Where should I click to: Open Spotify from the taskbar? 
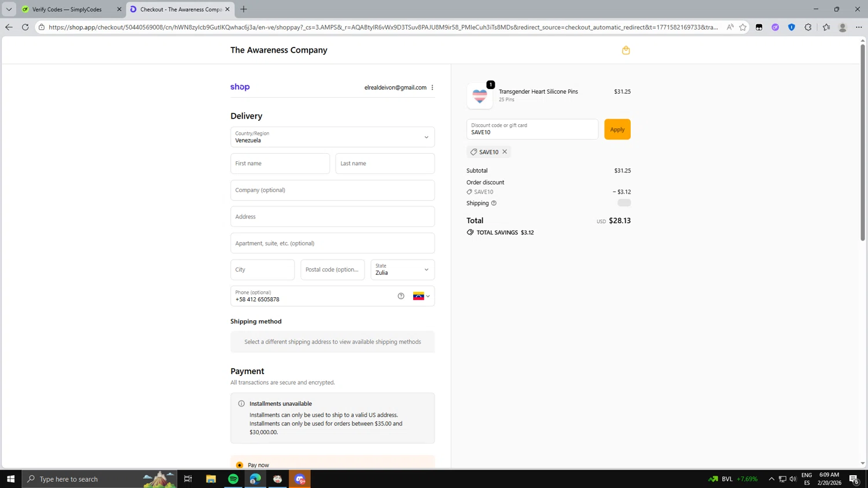tap(233, 479)
